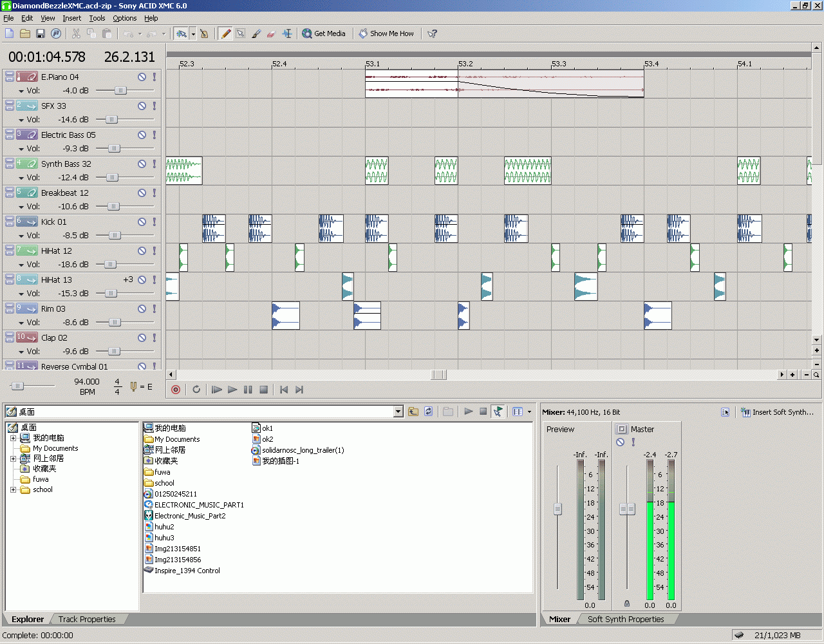Mute the Master bus in Mixer
Image resolution: width=824 pixels, height=644 pixels.
(621, 442)
